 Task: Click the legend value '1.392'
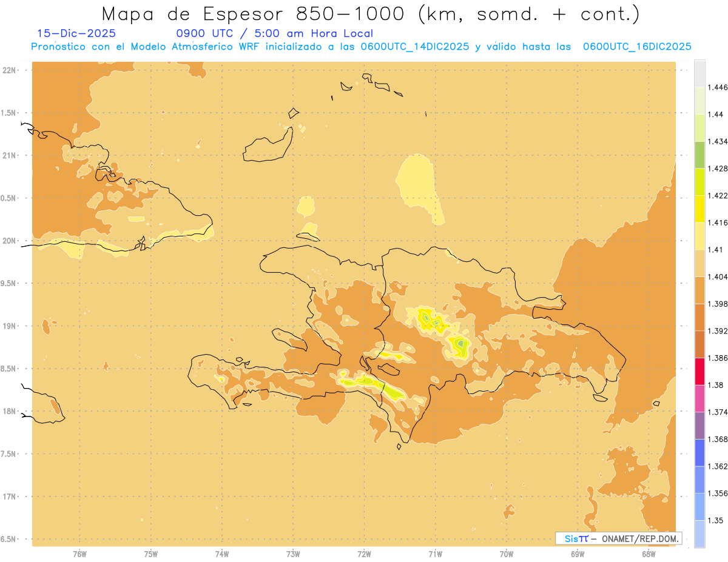pyautogui.click(x=719, y=331)
